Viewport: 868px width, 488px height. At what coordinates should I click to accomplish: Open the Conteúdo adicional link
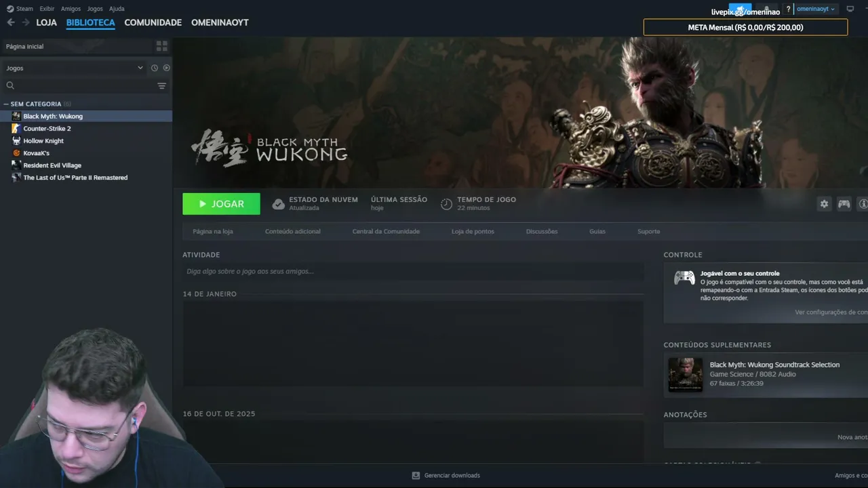(x=293, y=231)
